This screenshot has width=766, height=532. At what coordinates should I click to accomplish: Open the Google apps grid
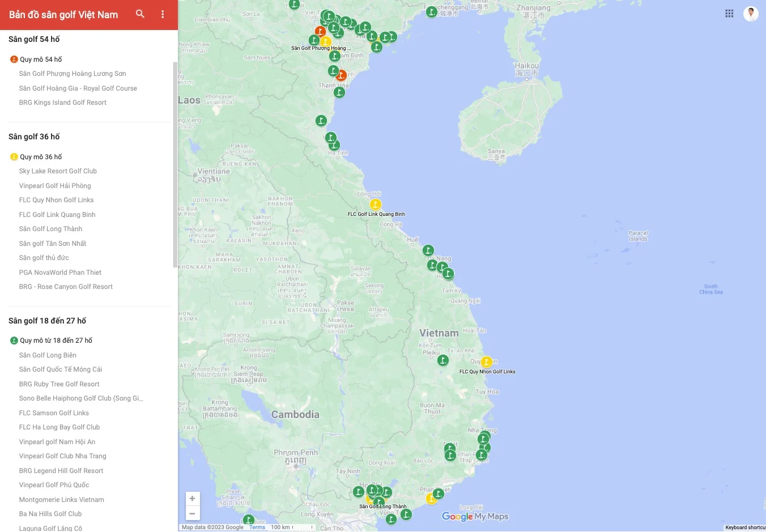(x=729, y=14)
